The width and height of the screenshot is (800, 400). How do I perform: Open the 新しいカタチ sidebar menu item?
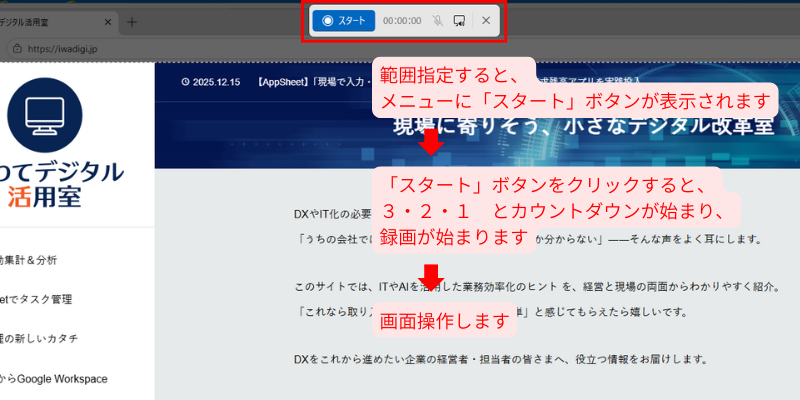point(39,339)
